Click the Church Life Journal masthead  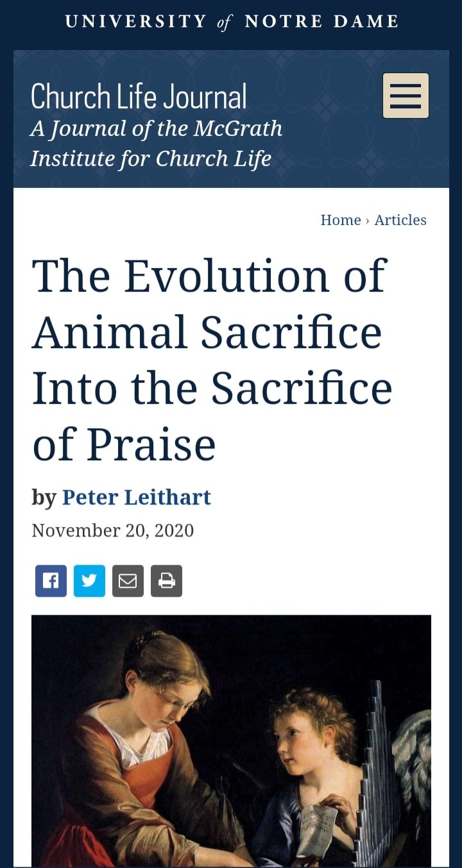[138, 96]
